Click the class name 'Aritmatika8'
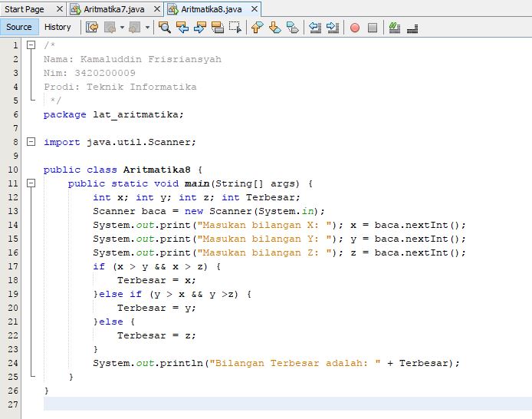 point(156,170)
